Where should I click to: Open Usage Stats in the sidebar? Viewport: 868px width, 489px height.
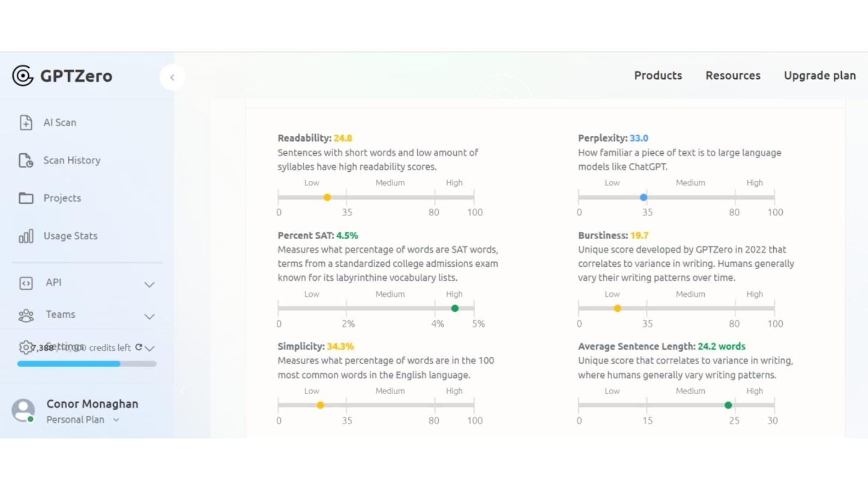click(26, 236)
